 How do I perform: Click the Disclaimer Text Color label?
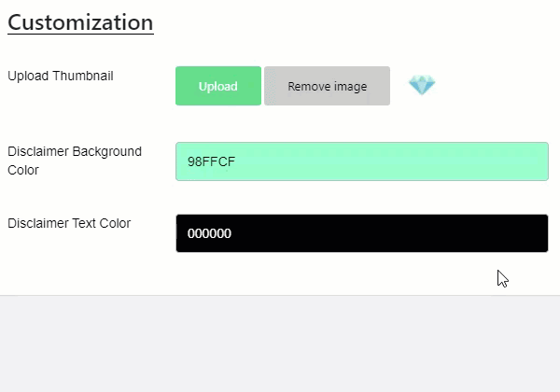point(69,223)
